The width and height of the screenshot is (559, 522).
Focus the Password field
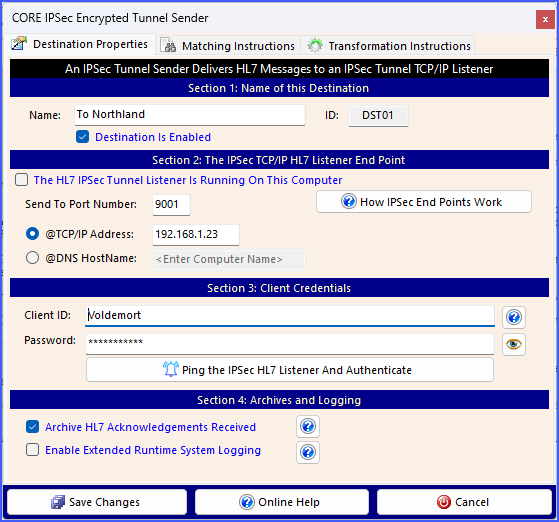click(290, 344)
